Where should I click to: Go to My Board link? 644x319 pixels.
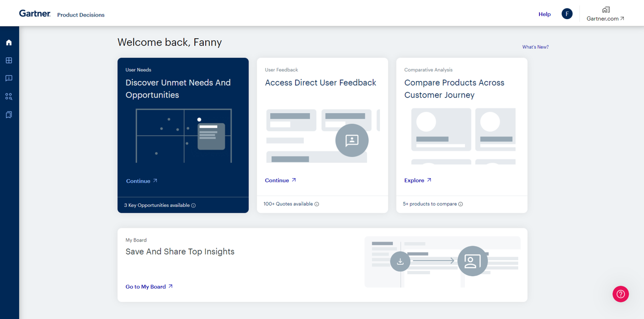point(149,287)
